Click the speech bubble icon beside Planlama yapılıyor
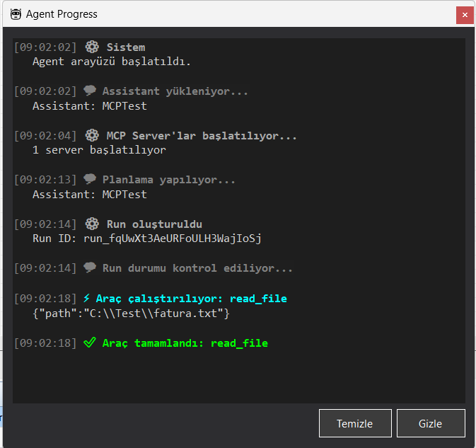This screenshot has width=476, height=448. click(x=90, y=180)
